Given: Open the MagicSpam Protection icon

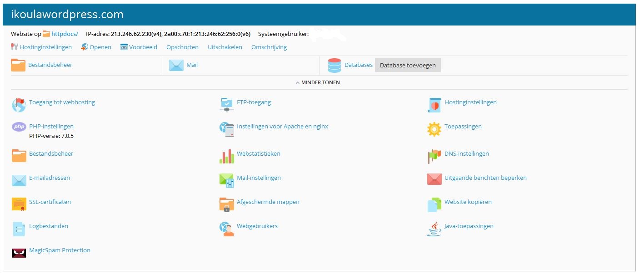Looking at the screenshot, I should point(19,253).
